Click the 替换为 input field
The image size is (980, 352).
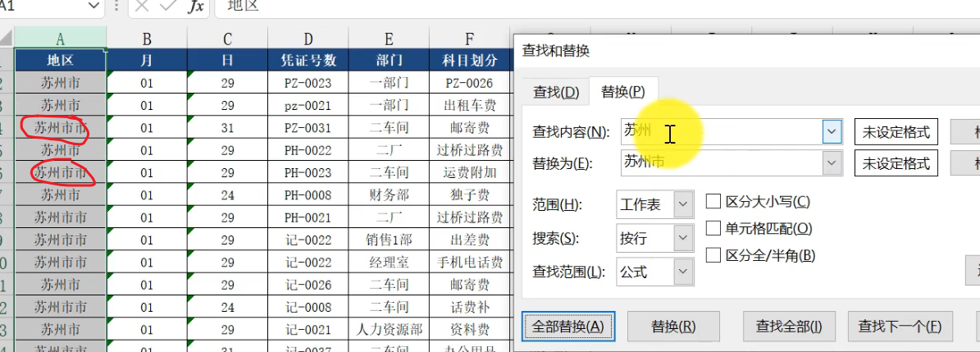pyautogui.click(x=721, y=163)
